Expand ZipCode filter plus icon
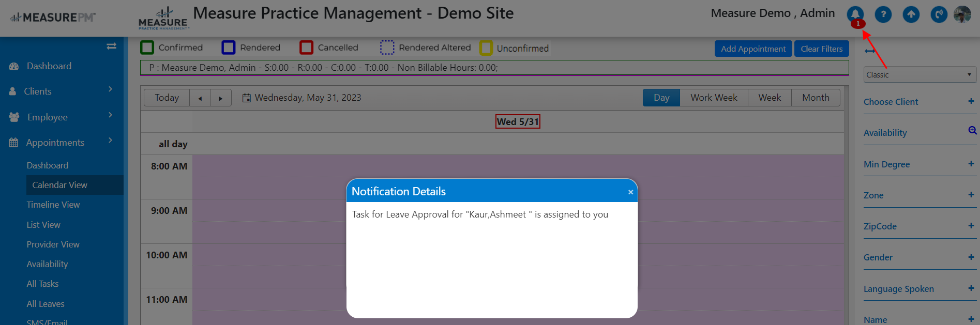Screen dimensions: 980x325 pos(971,226)
